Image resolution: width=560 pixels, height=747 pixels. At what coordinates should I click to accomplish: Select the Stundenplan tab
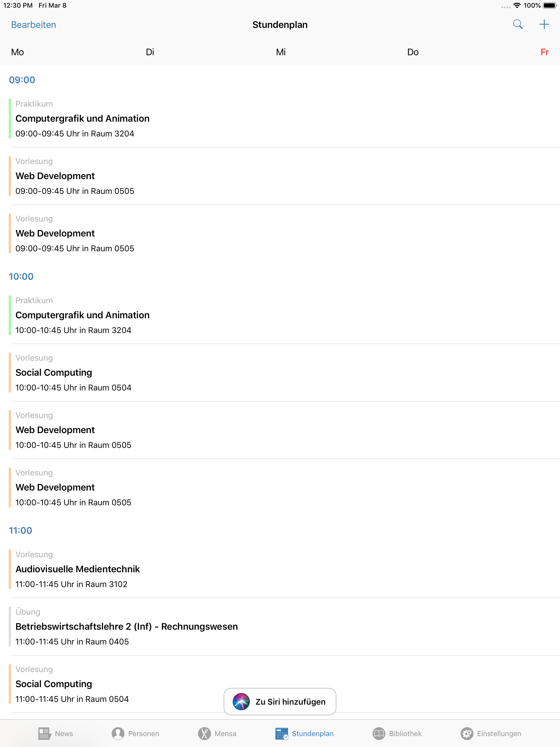[x=304, y=733]
